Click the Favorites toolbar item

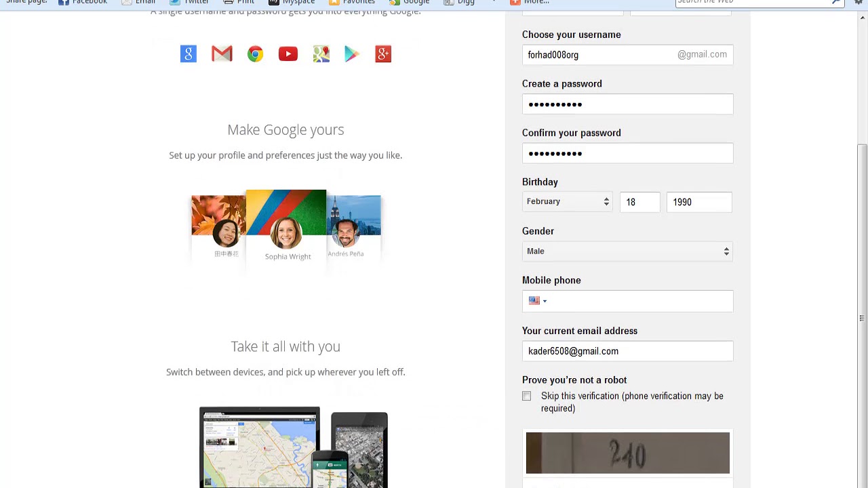click(x=351, y=2)
